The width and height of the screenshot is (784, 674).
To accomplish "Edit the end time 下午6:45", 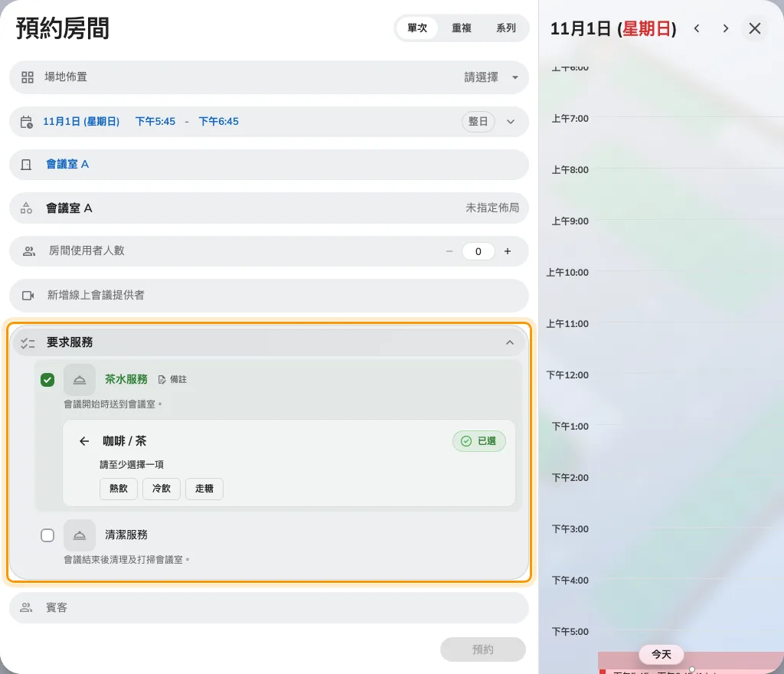I will pyautogui.click(x=218, y=122).
